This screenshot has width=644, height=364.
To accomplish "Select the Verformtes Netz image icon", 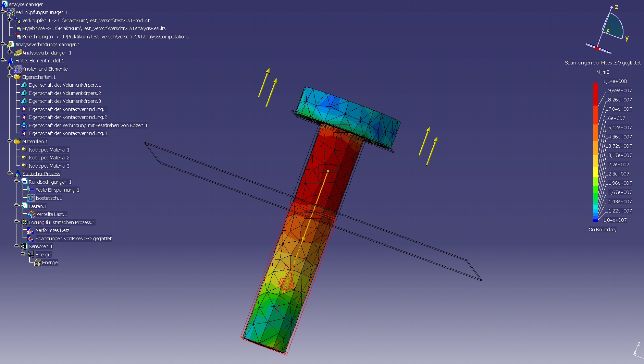I will pyautogui.click(x=31, y=230).
